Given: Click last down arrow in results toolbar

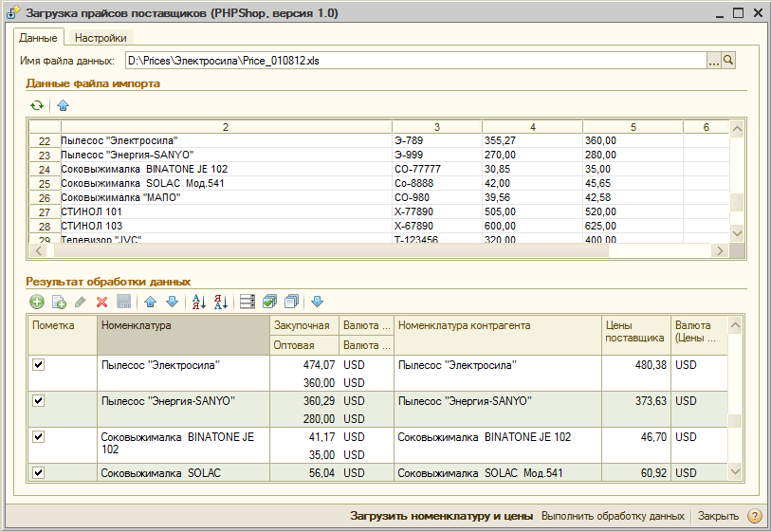Looking at the screenshot, I should click(x=317, y=302).
